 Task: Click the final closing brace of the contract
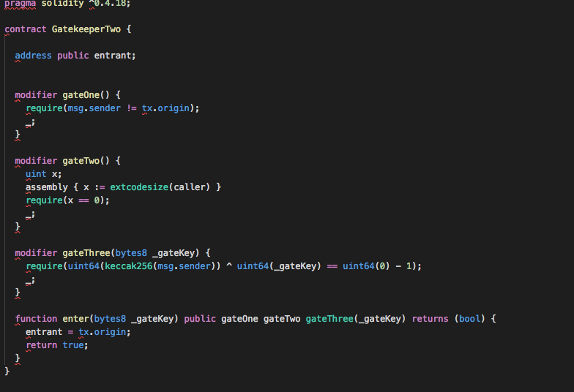click(x=7, y=372)
